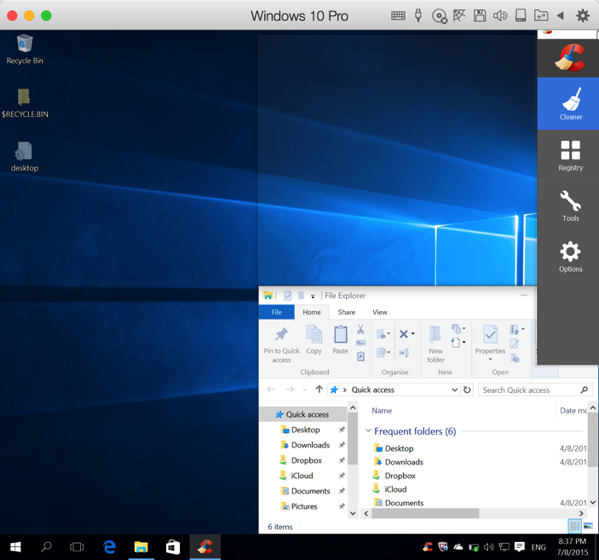599x560 pixels.
Task: Click the Paste shortcut icon
Action: click(x=360, y=356)
